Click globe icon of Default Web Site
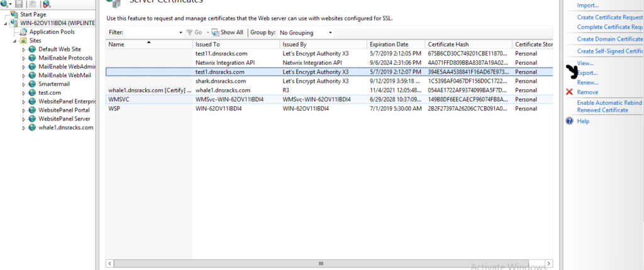Screen dimensions: 644x270 pyautogui.click(x=32, y=49)
